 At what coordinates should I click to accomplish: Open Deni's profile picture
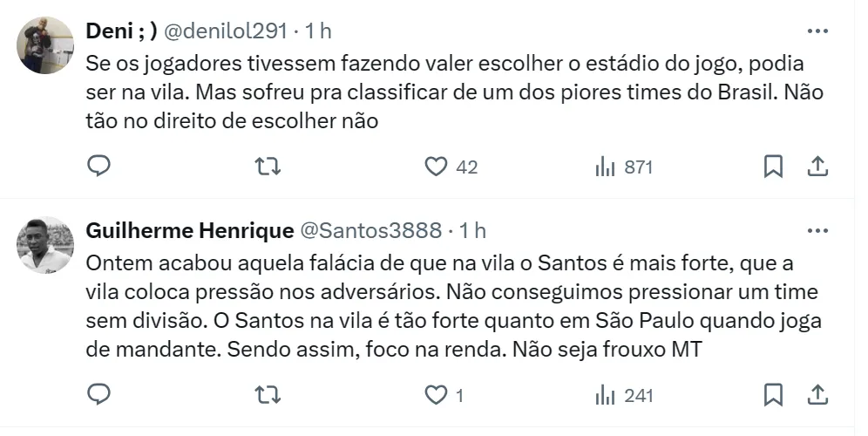tap(46, 44)
